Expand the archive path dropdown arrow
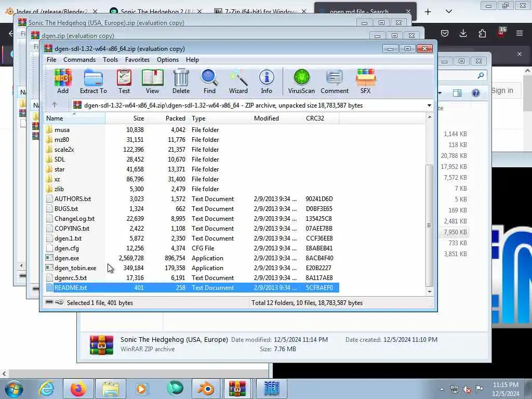This screenshot has width=532, height=399. point(429,105)
